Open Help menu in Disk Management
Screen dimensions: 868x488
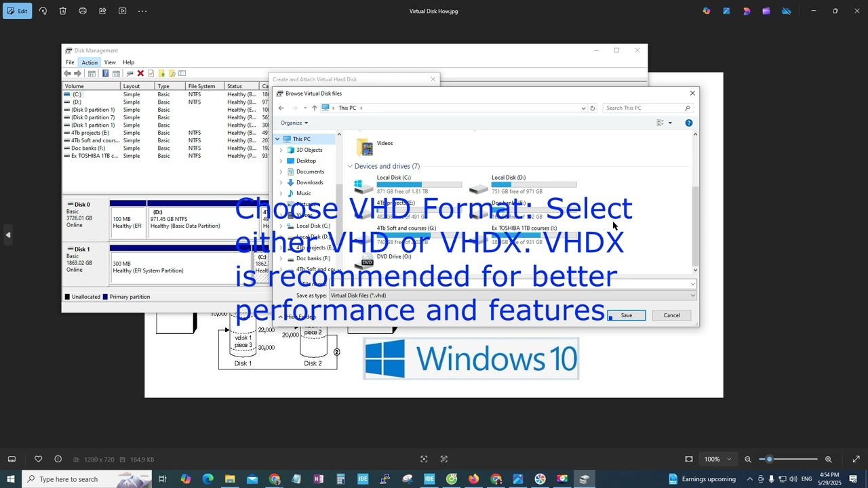pos(128,62)
